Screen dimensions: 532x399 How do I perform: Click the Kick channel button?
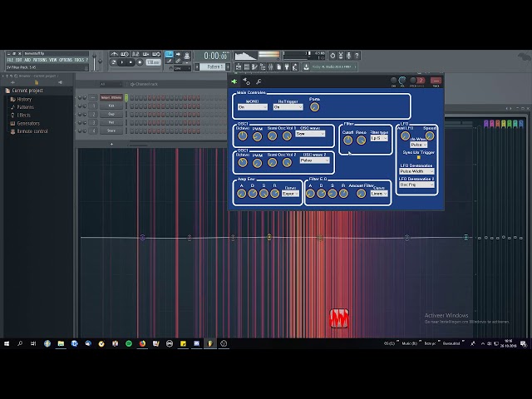pyautogui.click(x=111, y=106)
